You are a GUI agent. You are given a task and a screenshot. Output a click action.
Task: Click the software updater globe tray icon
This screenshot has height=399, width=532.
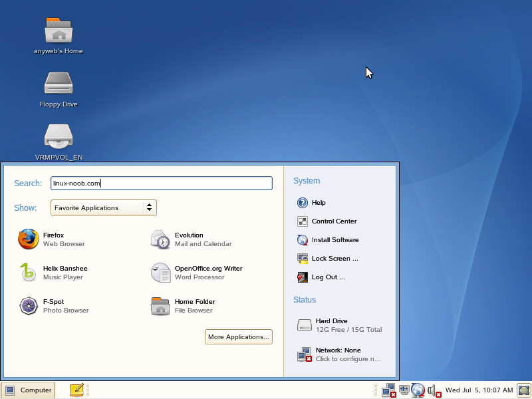click(418, 390)
